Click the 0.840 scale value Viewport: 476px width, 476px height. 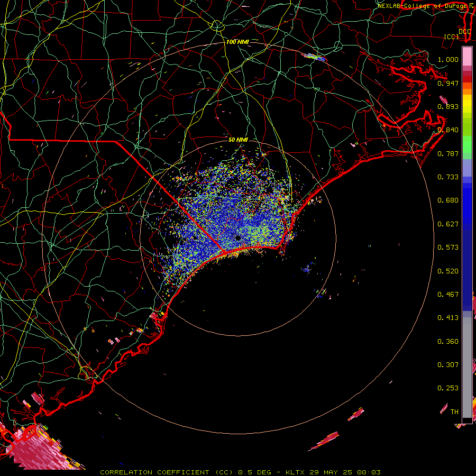pyautogui.click(x=448, y=130)
